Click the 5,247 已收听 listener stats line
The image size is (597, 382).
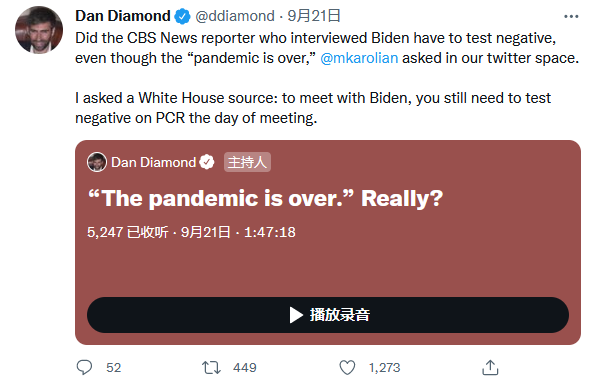(191, 232)
